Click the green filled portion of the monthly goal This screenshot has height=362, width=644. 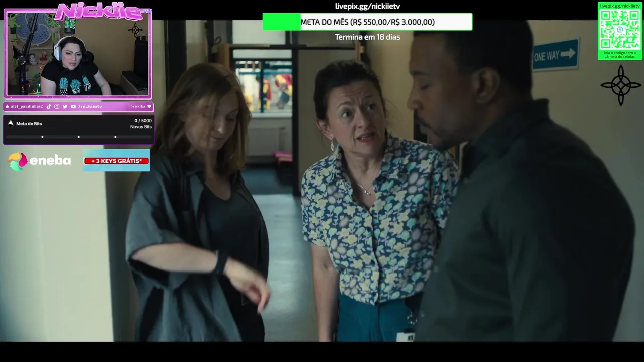click(x=282, y=22)
